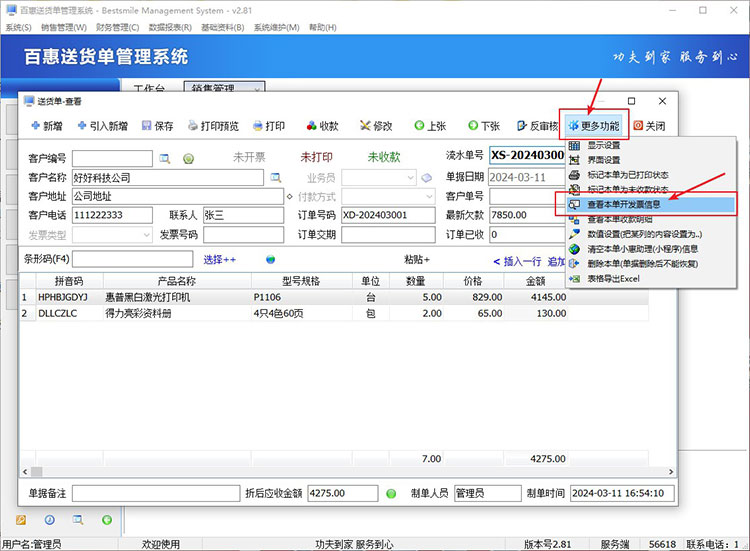
Task: Click the table horizontal scrollbar right arrow
Action: point(671,472)
